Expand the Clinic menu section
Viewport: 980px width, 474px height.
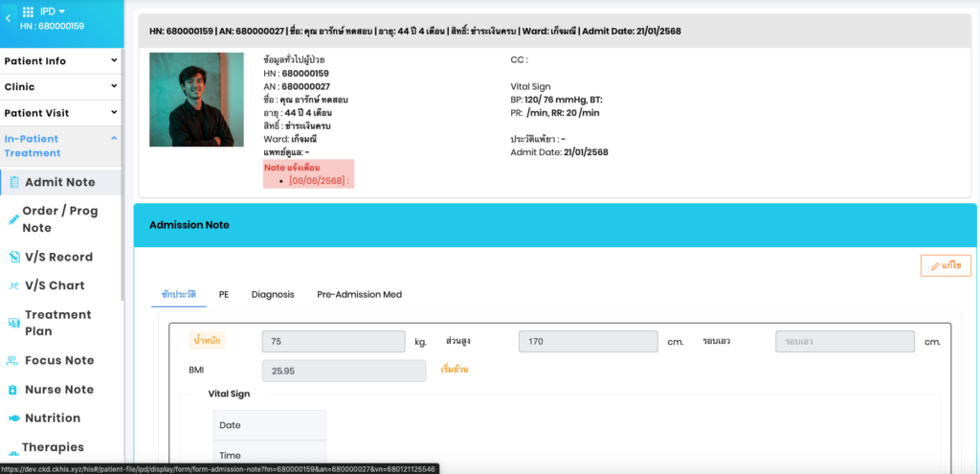click(x=61, y=87)
